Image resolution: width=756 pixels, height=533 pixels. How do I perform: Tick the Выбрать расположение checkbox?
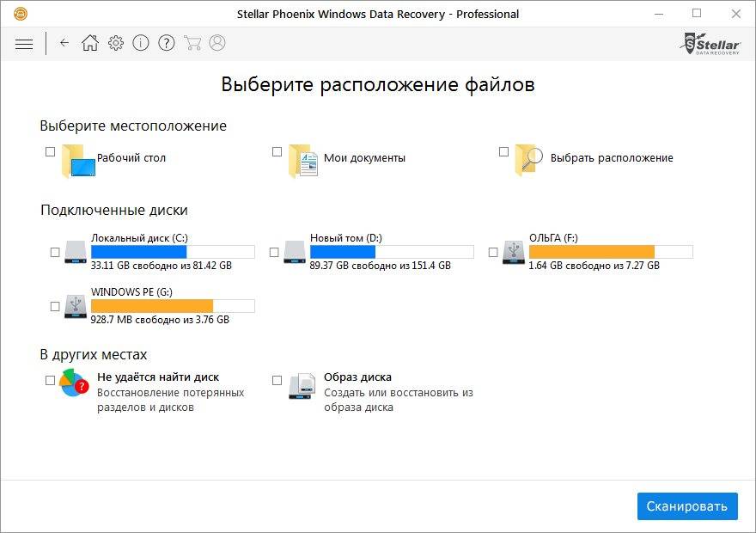(503, 152)
